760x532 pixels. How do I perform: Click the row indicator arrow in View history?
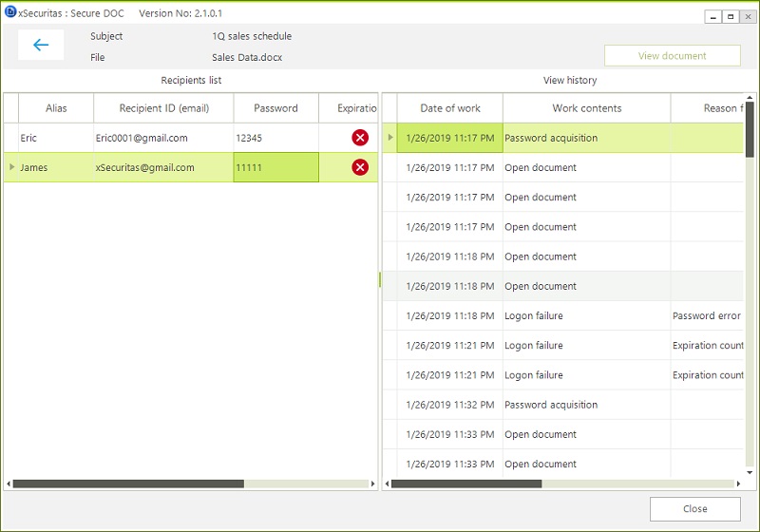pos(389,138)
